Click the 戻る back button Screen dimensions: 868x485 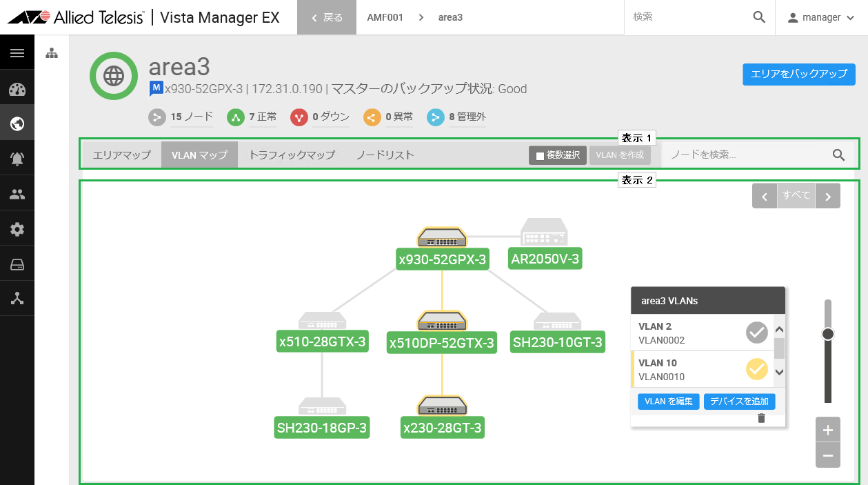coord(327,17)
